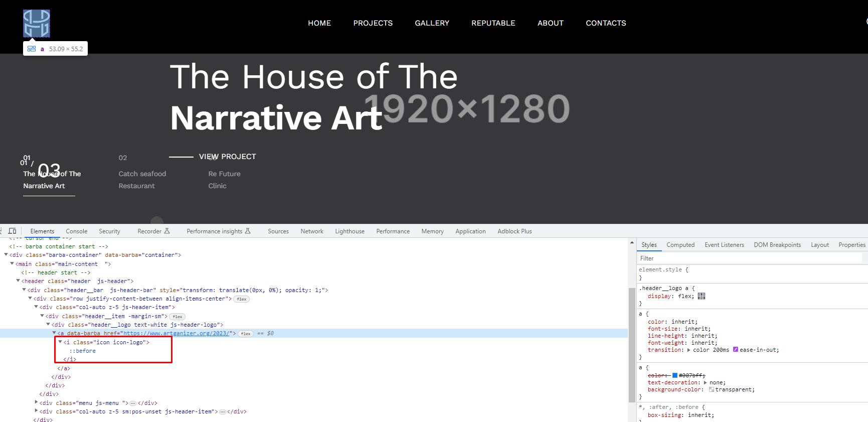Open the Lighthouse tab
Image resolution: width=868 pixels, height=422 pixels.
tap(350, 231)
